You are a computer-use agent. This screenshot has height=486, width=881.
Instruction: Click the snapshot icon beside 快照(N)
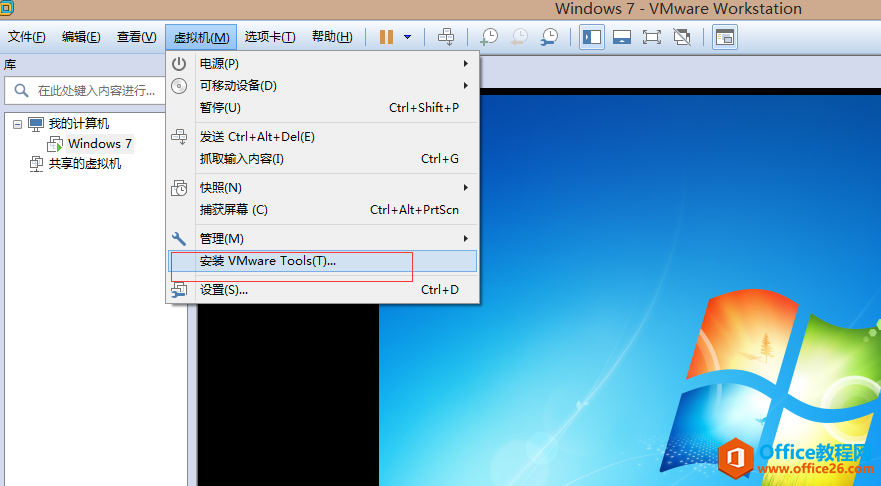coord(179,188)
